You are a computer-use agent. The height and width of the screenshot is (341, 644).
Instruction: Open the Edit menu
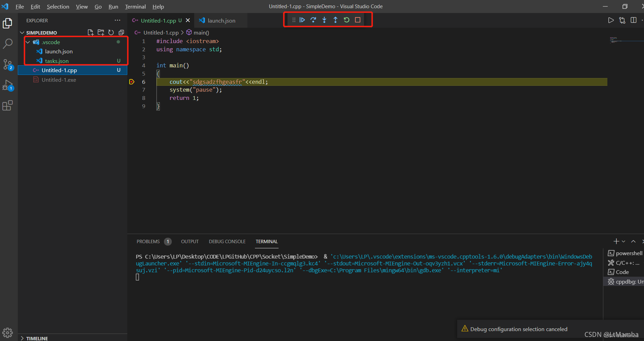click(x=35, y=6)
